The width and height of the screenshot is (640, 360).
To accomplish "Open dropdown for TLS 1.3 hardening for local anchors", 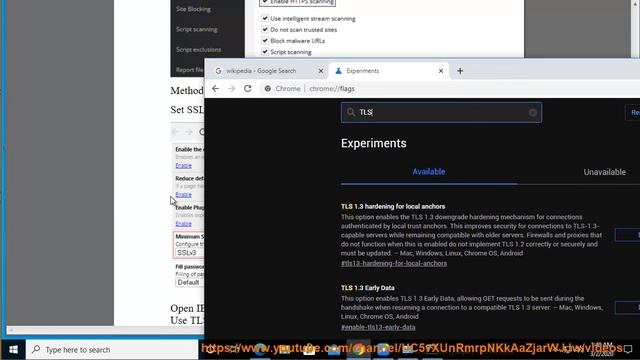I will coord(627,235).
